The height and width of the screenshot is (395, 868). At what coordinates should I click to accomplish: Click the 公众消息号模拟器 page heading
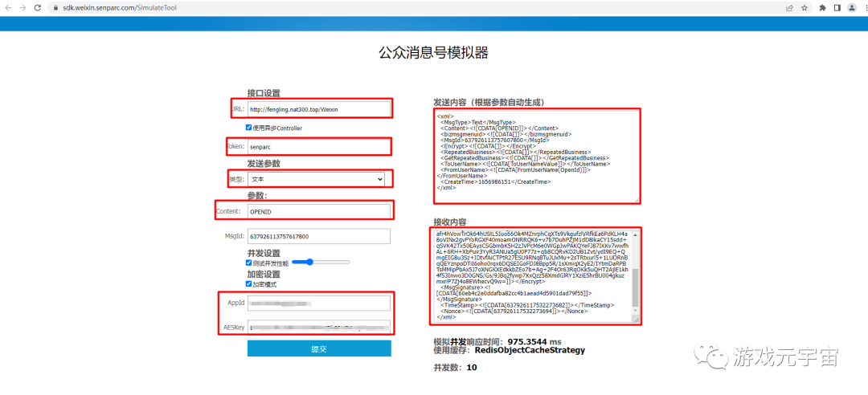tap(433, 53)
